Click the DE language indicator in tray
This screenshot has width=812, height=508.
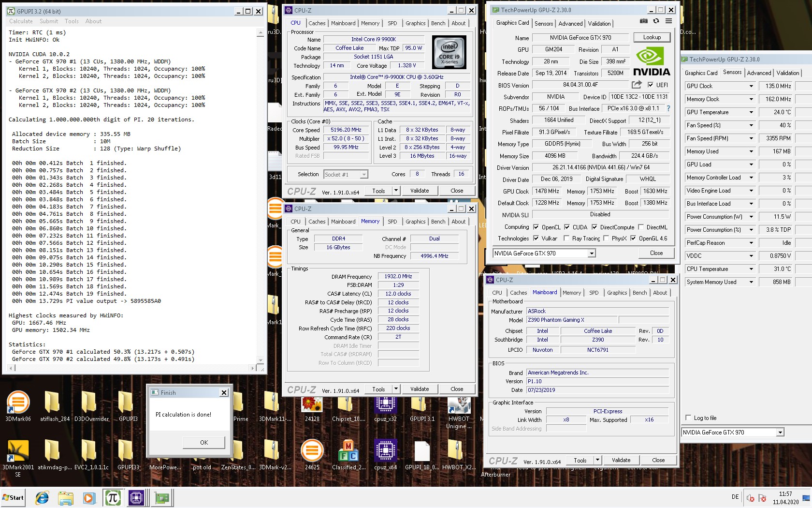pos(735,497)
